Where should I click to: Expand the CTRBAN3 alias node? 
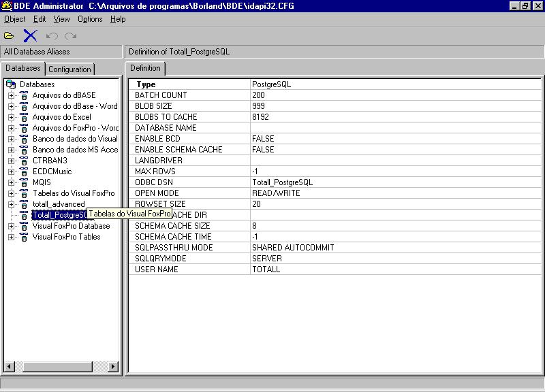coord(11,161)
